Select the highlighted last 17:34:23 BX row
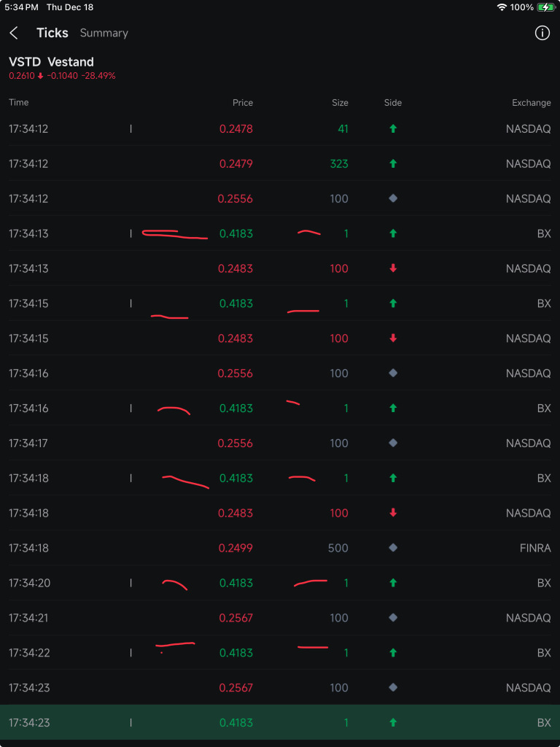 (280, 722)
